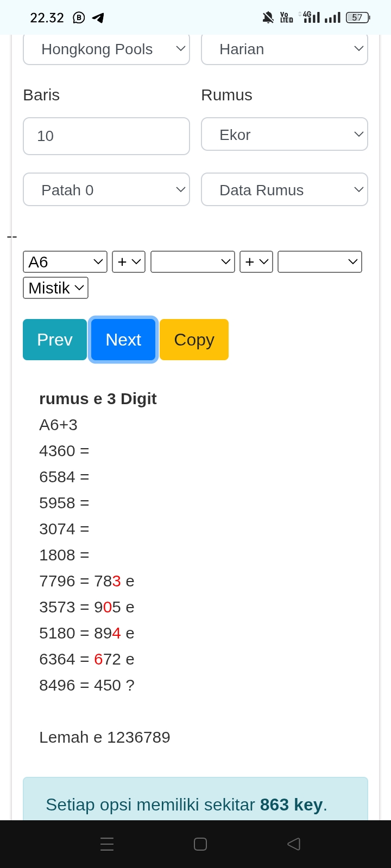391x868 pixels.
Task: Open the second plus operator dropdown
Action: pyautogui.click(x=256, y=261)
